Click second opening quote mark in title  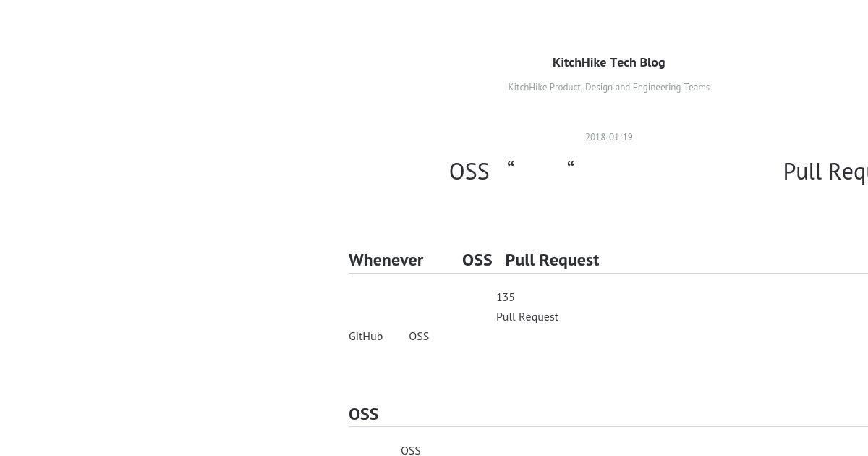(571, 166)
